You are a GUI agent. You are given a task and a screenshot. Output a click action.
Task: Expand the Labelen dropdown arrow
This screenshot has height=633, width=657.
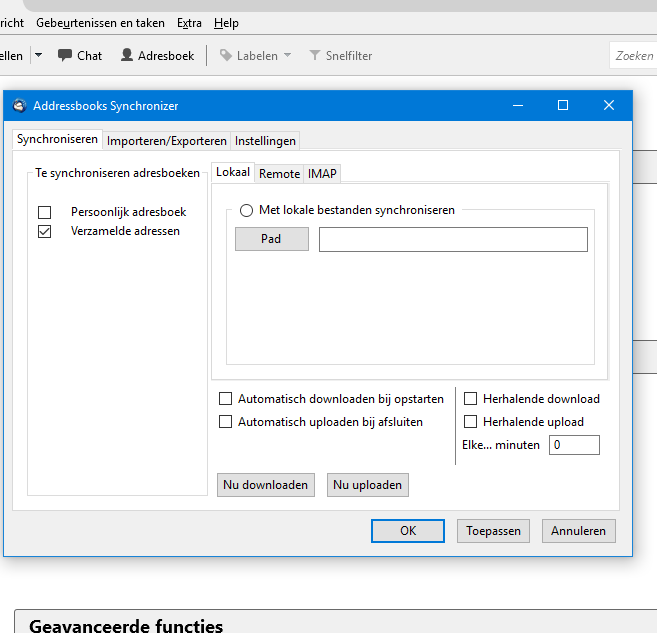[x=288, y=56]
